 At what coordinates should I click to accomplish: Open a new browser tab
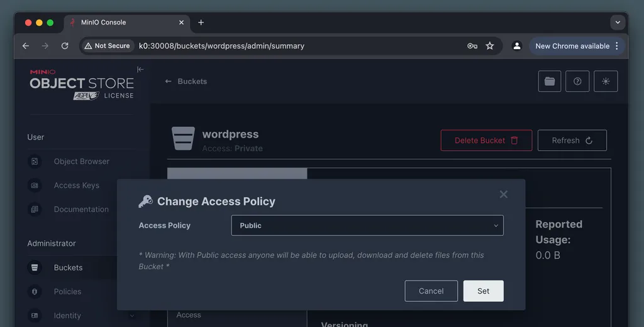tap(201, 23)
